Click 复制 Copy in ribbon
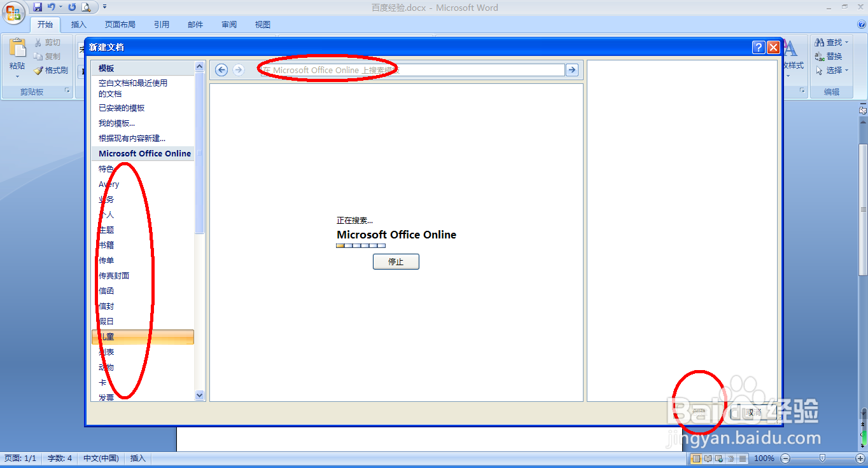Screen dimensions: 868x468 coord(47,57)
